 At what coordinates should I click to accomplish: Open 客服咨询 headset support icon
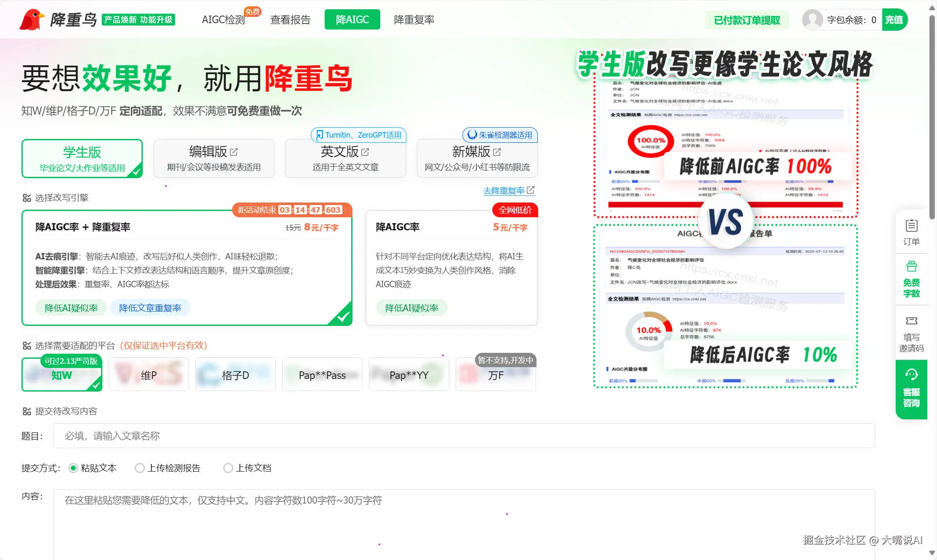(911, 375)
